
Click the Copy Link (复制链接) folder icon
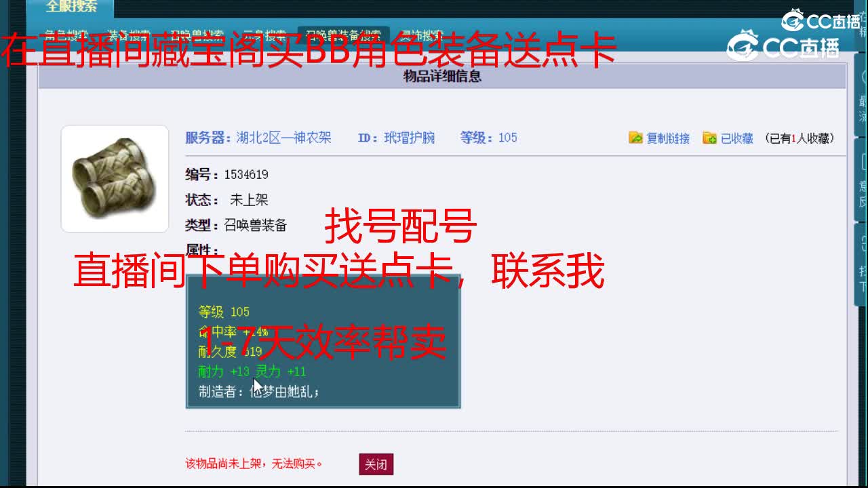click(x=636, y=137)
